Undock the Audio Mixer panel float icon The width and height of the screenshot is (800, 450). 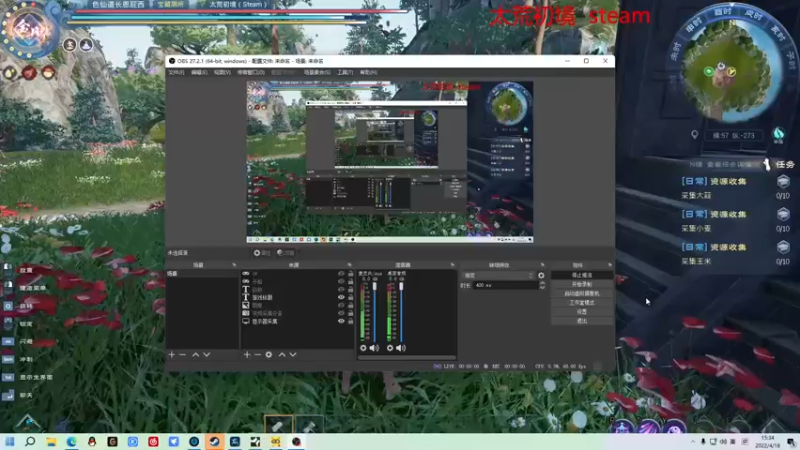(x=453, y=265)
